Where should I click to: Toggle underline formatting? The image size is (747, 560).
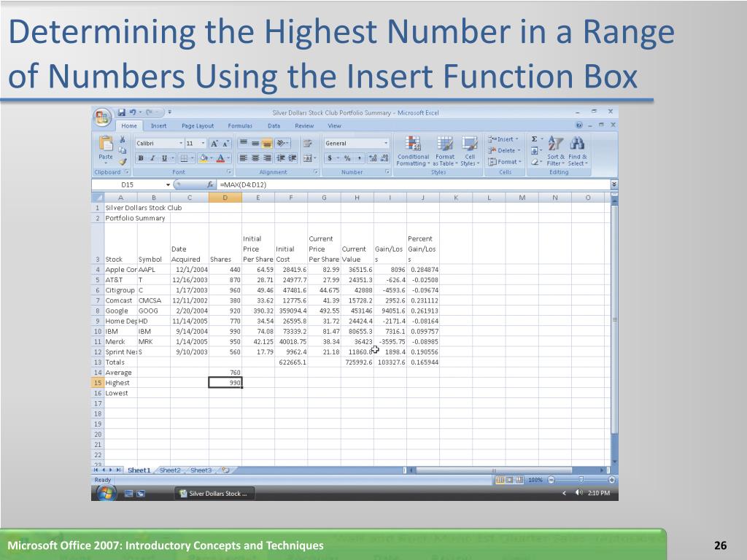164,158
